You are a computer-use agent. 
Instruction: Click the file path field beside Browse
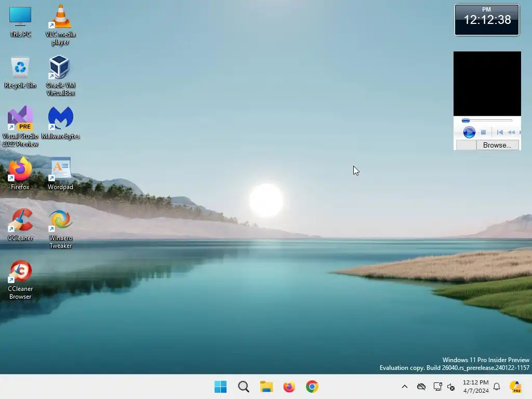[466, 145]
